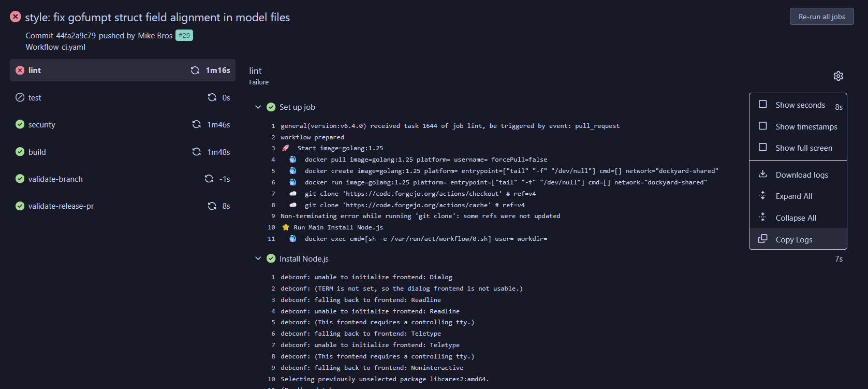Choose Download logs from the menu
The height and width of the screenshot is (389, 868).
(x=801, y=175)
